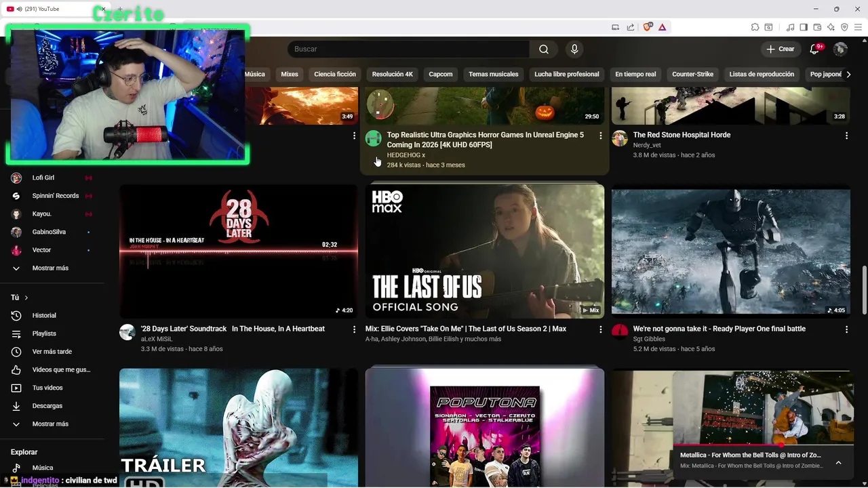This screenshot has height=488, width=868.
Task: Select Listas de reproducción chip
Action: [x=762, y=74]
